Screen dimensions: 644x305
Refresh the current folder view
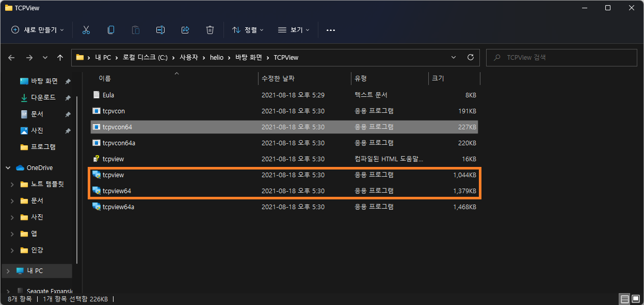point(470,57)
